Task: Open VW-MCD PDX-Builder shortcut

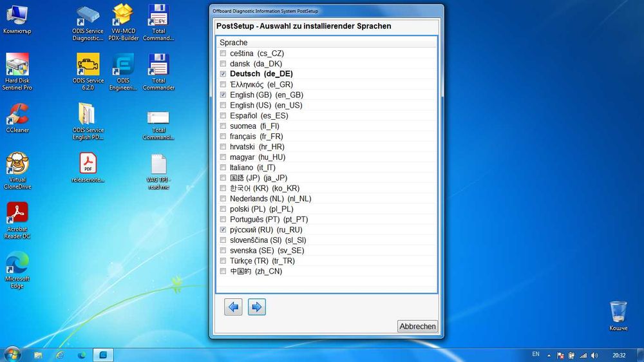Action: [x=123, y=23]
